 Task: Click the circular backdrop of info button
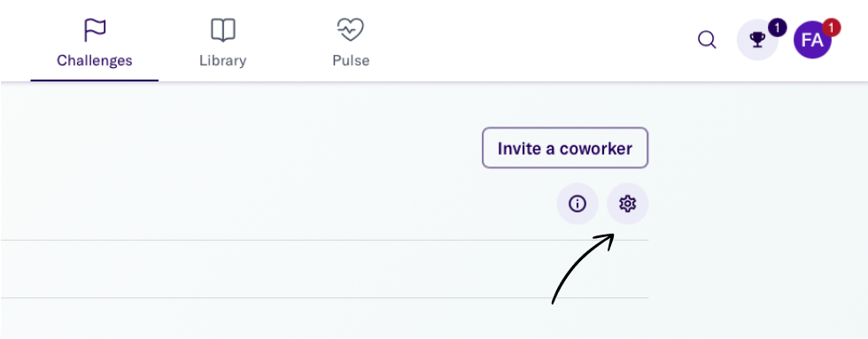tap(577, 204)
